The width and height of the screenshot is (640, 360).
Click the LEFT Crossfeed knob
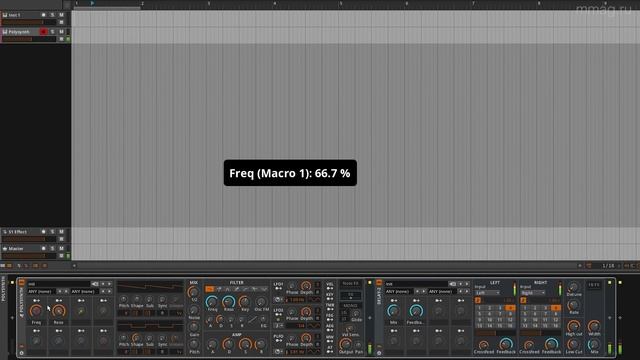click(484, 345)
